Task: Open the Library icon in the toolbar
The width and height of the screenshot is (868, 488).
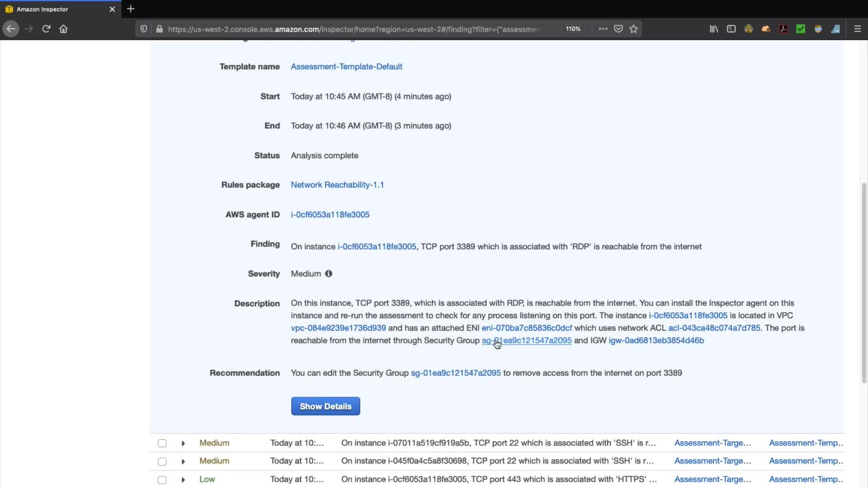Action: click(x=714, y=29)
